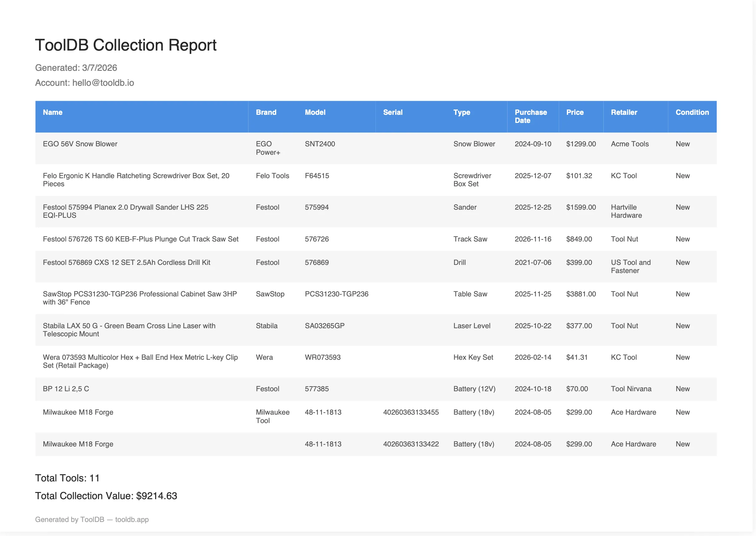
Task: Click the Condition column header
Action: click(x=692, y=112)
